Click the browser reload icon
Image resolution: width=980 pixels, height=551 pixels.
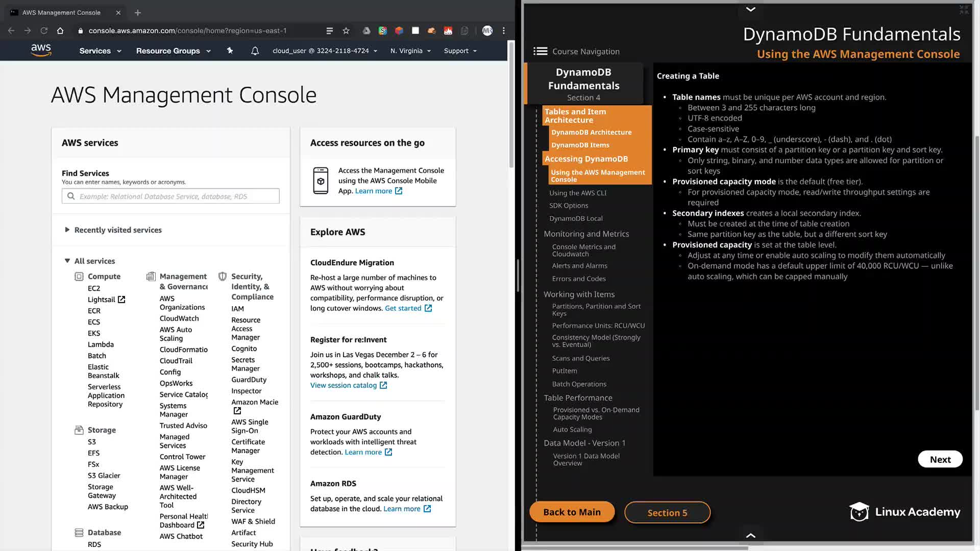[44, 31]
